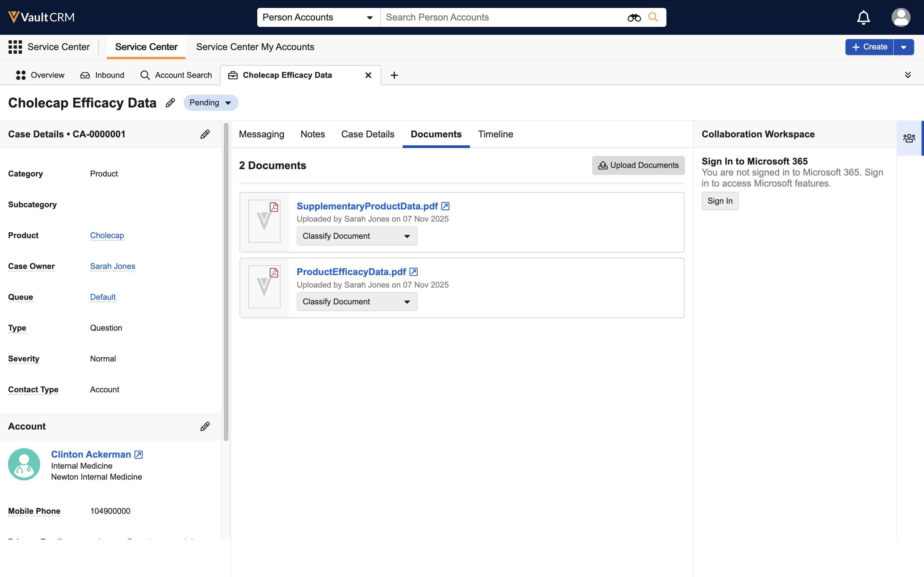The height and width of the screenshot is (577, 924).
Task: Edit the case title with pencil icon
Action: pos(170,103)
